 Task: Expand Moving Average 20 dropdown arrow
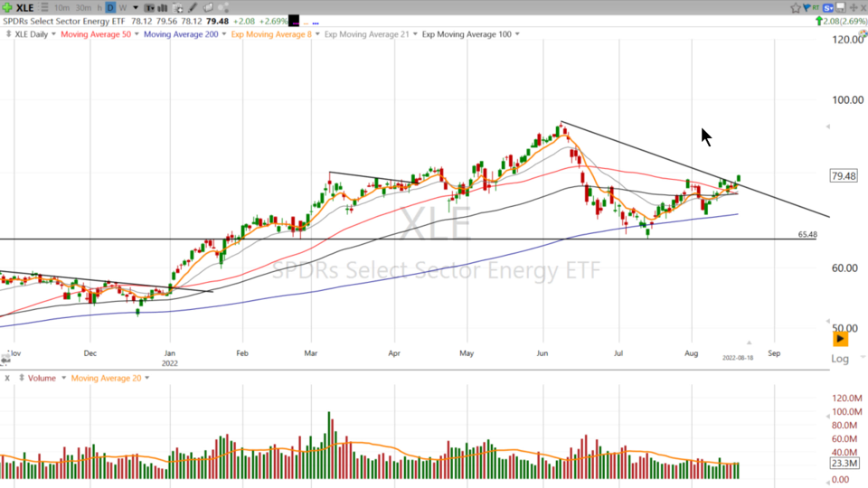[147, 378]
